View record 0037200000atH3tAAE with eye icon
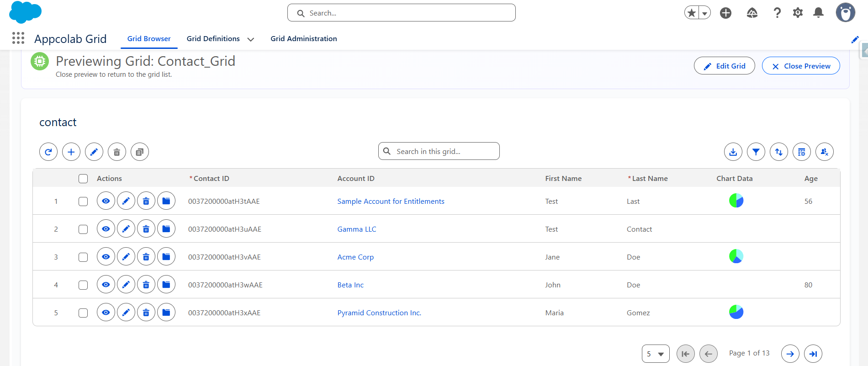 (106, 201)
